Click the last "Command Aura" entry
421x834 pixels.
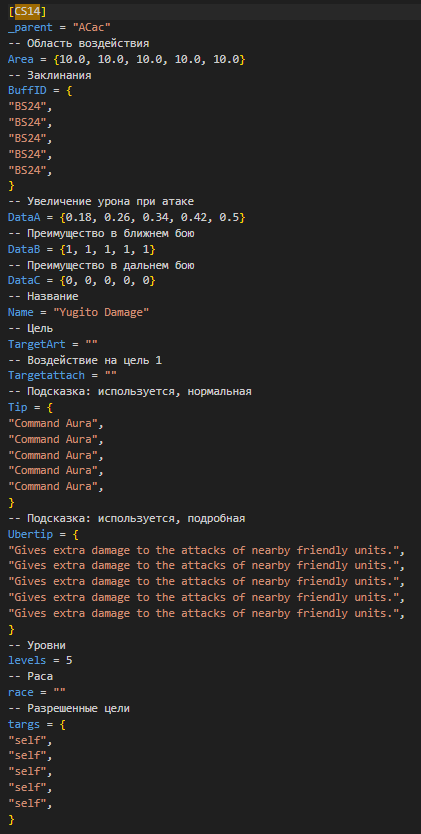pos(53,486)
